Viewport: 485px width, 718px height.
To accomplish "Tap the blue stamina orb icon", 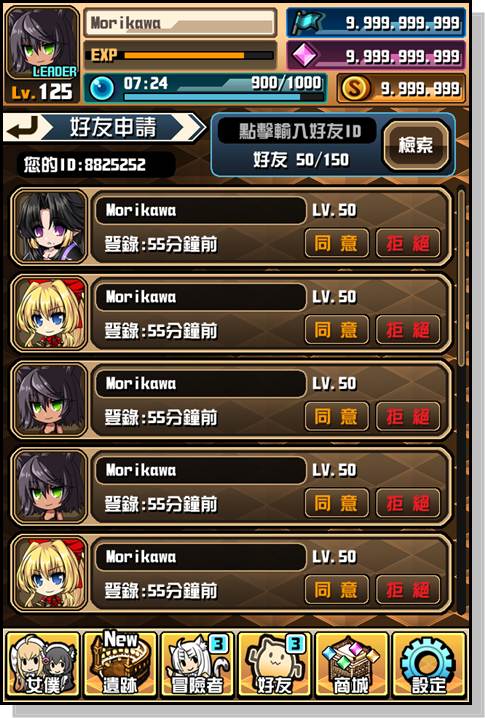I will tap(102, 88).
